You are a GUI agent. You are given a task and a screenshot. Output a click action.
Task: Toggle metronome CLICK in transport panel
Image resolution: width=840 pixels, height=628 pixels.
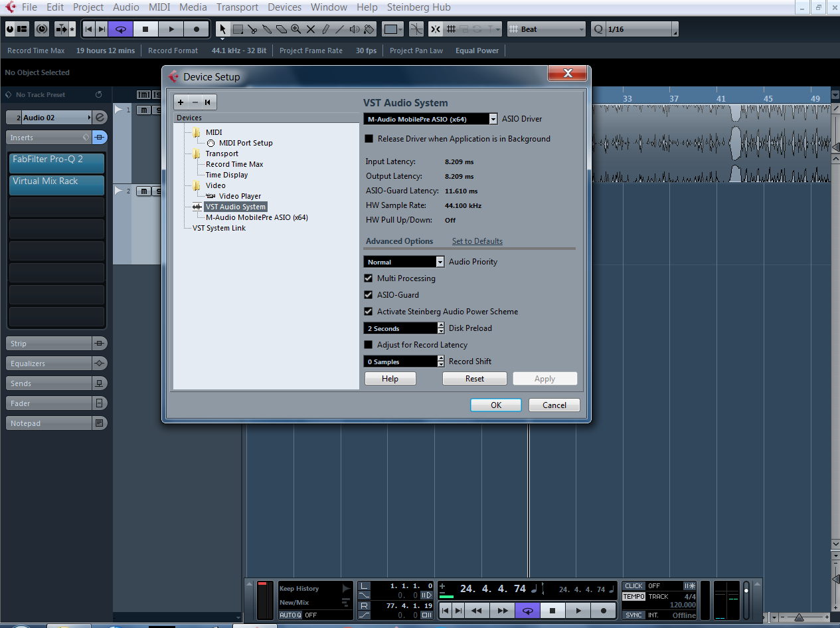pos(634,585)
